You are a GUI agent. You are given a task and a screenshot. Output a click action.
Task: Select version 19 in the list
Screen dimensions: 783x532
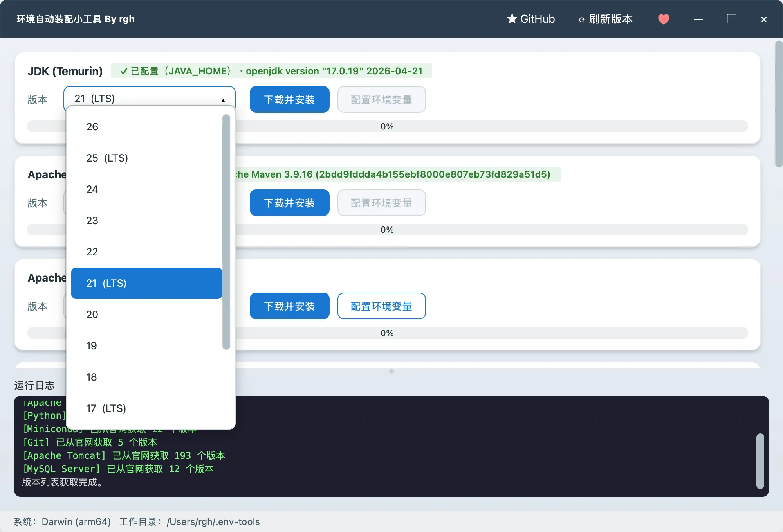pos(147,346)
